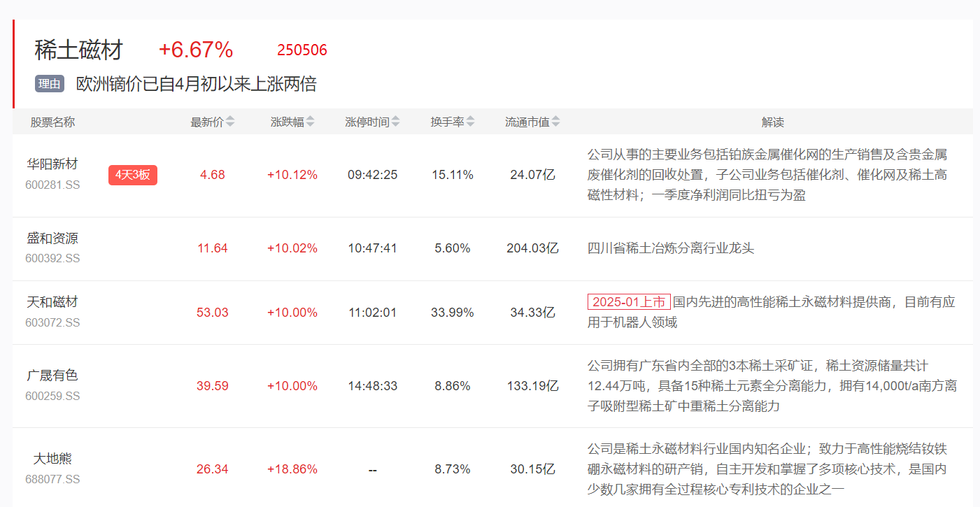980x507 pixels.
Task: Click market cap 30.15亿
Action: pos(533,469)
